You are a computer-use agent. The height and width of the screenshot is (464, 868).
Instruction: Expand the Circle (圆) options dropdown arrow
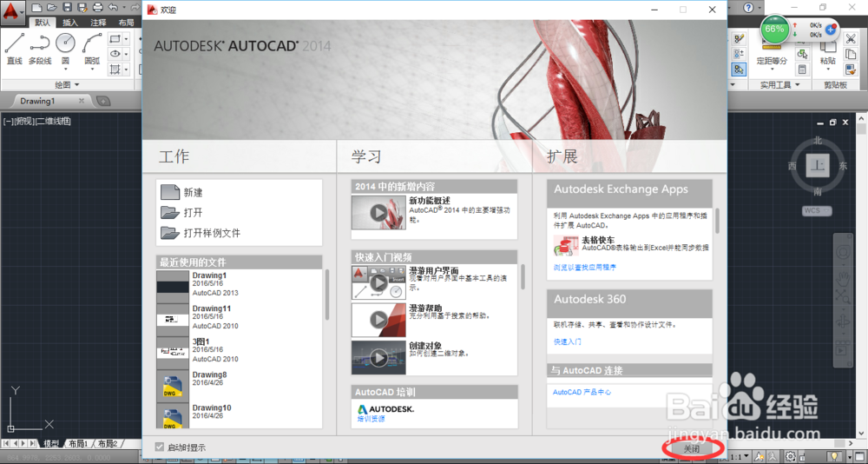[65, 70]
